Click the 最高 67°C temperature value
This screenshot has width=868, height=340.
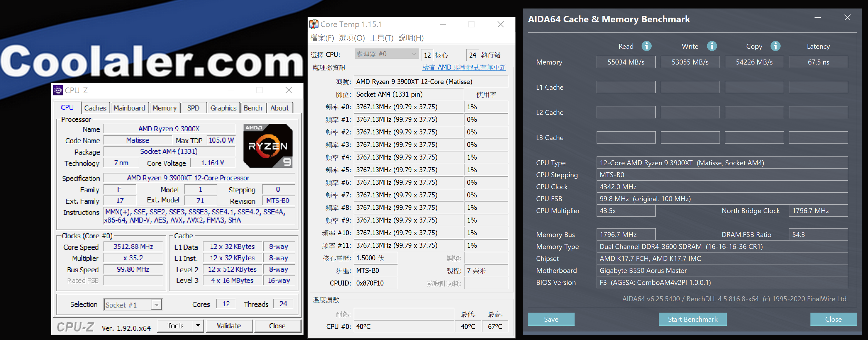tap(495, 326)
